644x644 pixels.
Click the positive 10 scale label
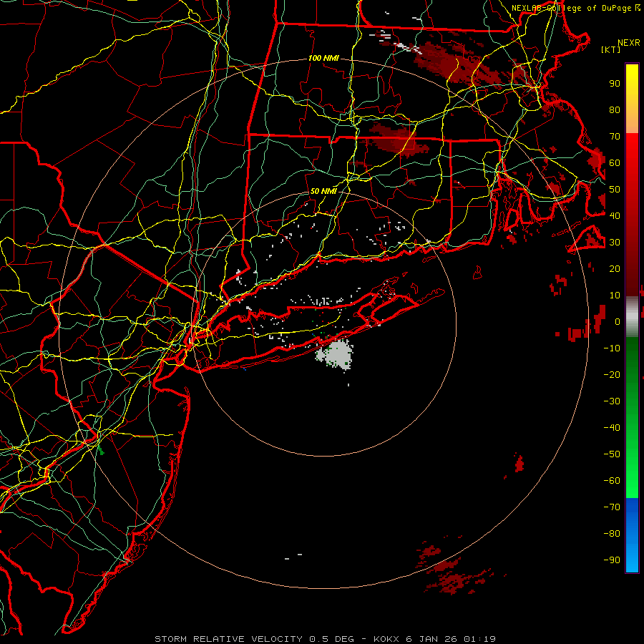pyautogui.click(x=615, y=296)
